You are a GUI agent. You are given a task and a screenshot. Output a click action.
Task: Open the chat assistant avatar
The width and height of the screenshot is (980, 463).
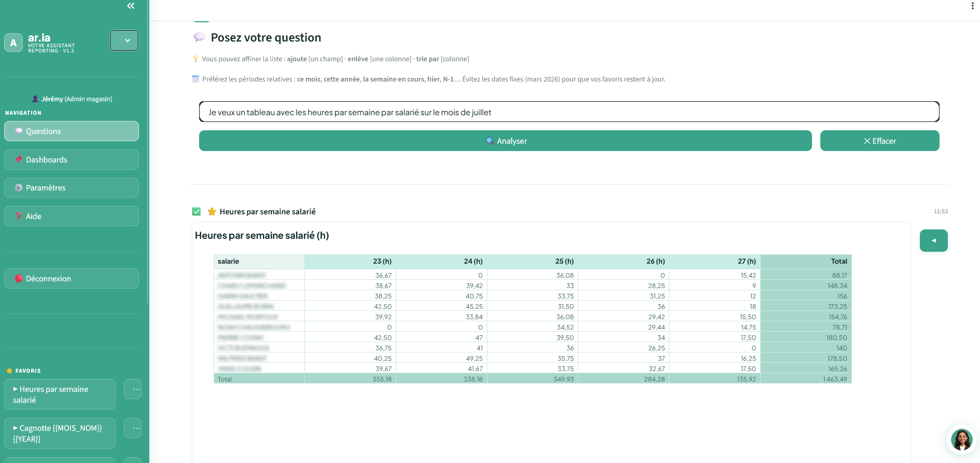coord(961,440)
